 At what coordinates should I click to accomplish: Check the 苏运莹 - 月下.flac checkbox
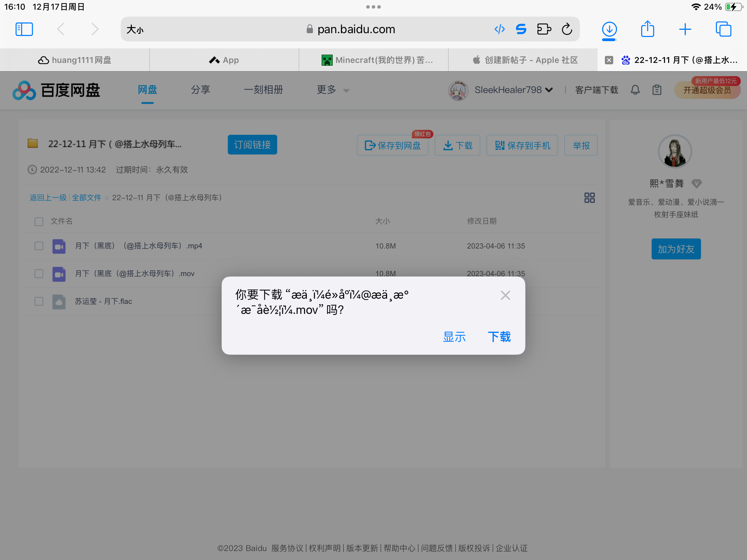39,301
